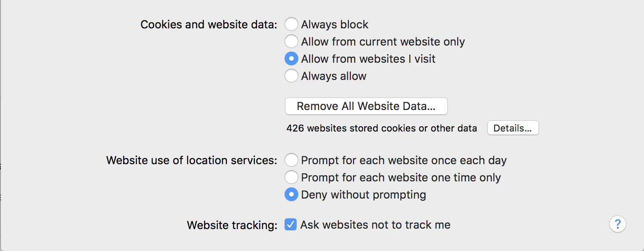The height and width of the screenshot is (251, 644).
Task: Select the "Always block" cookies radio button
Action: click(x=291, y=24)
